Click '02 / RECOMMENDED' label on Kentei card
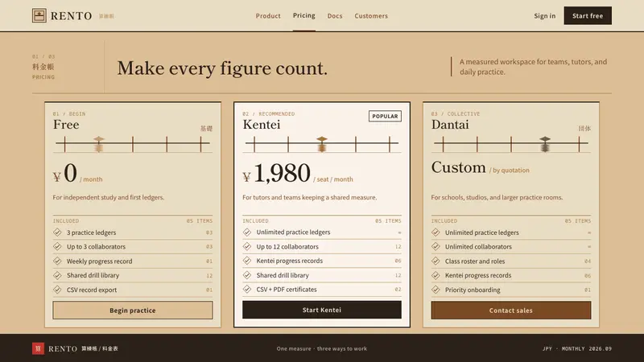 pos(269,113)
